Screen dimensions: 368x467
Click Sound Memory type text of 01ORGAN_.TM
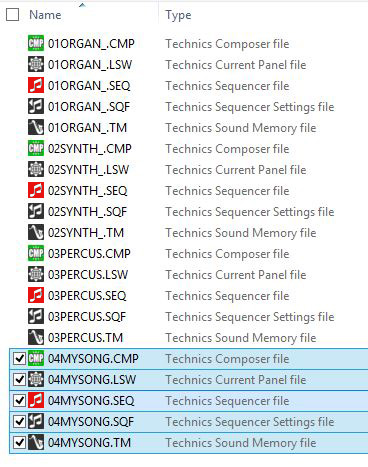pyautogui.click(x=241, y=128)
